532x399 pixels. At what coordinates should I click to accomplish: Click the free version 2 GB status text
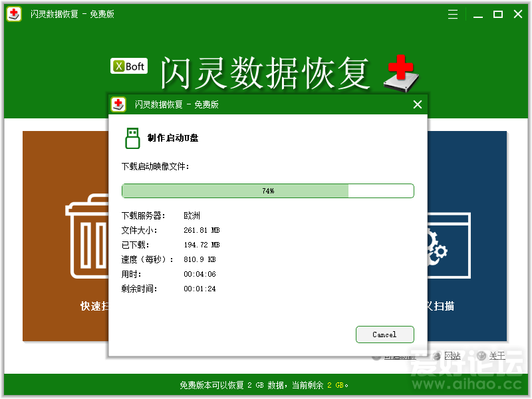pos(264,385)
